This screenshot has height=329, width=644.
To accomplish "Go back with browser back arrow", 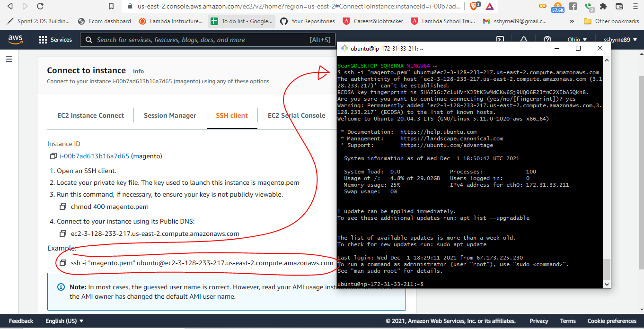I will point(11,6).
